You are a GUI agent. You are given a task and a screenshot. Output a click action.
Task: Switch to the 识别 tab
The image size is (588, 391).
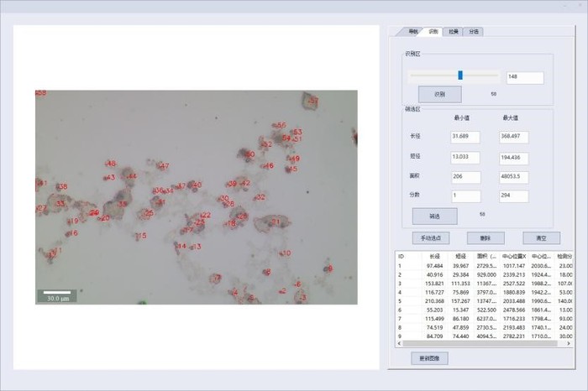pos(433,32)
